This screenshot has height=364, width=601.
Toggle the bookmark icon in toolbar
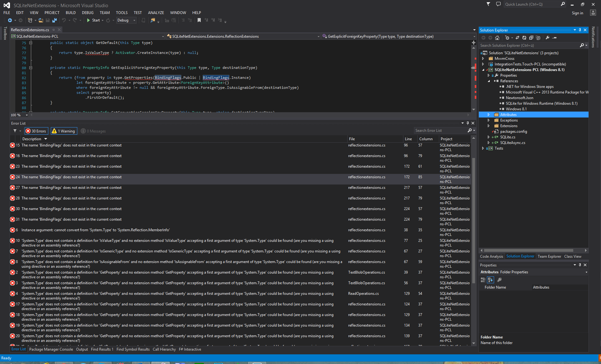click(x=199, y=20)
